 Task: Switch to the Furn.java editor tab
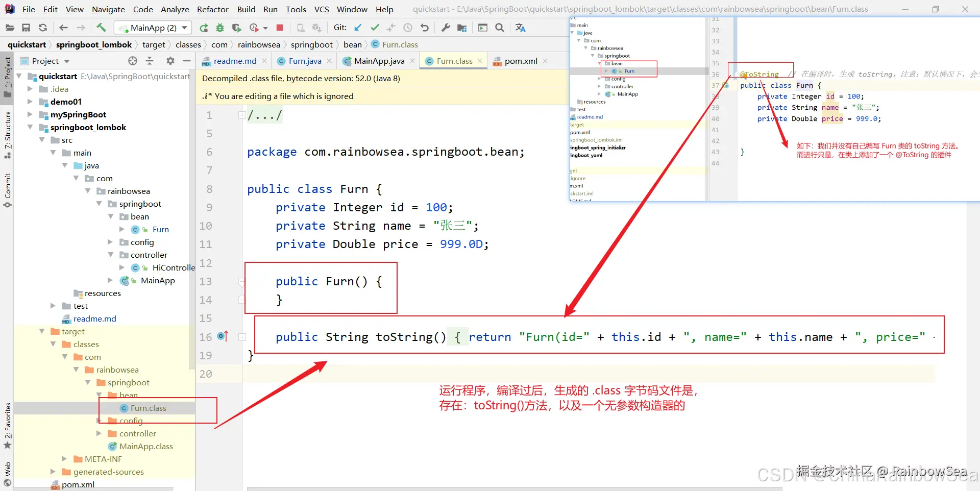304,61
